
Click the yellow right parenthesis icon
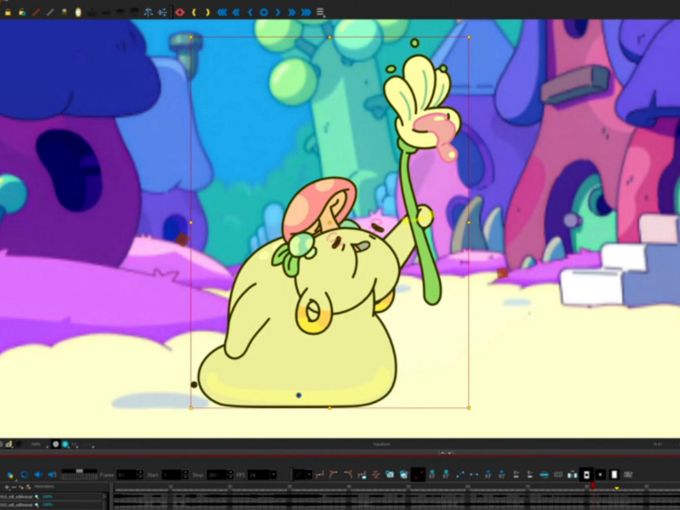[x=208, y=13]
